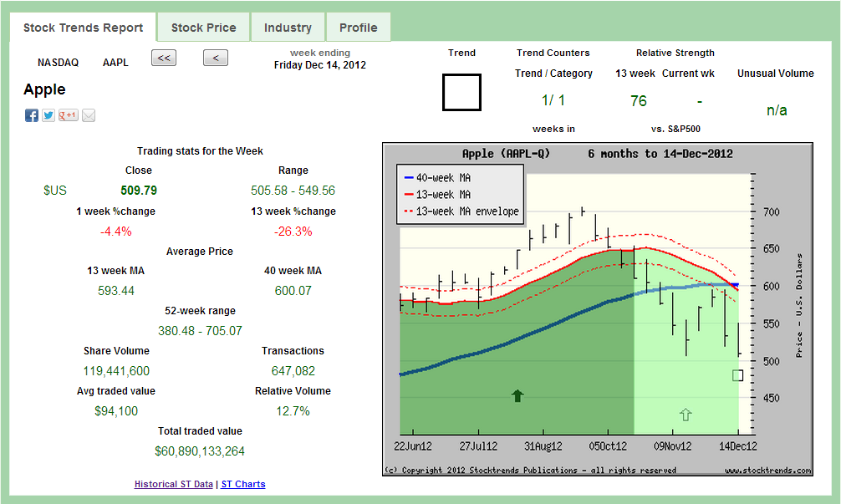Switch to the Profile tab
Screen dimensions: 841x504
point(359,28)
